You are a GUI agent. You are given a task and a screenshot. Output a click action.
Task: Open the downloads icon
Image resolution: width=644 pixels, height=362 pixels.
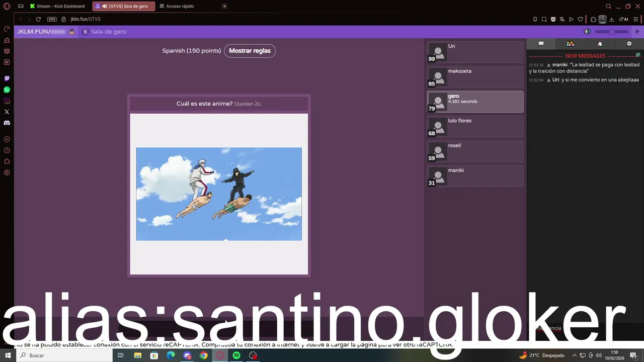tap(612, 19)
